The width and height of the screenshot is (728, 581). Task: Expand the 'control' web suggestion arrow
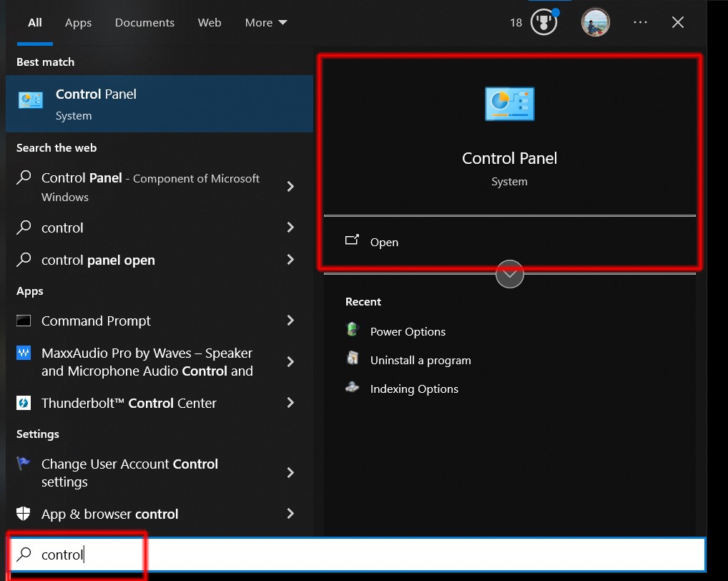(290, 227)
